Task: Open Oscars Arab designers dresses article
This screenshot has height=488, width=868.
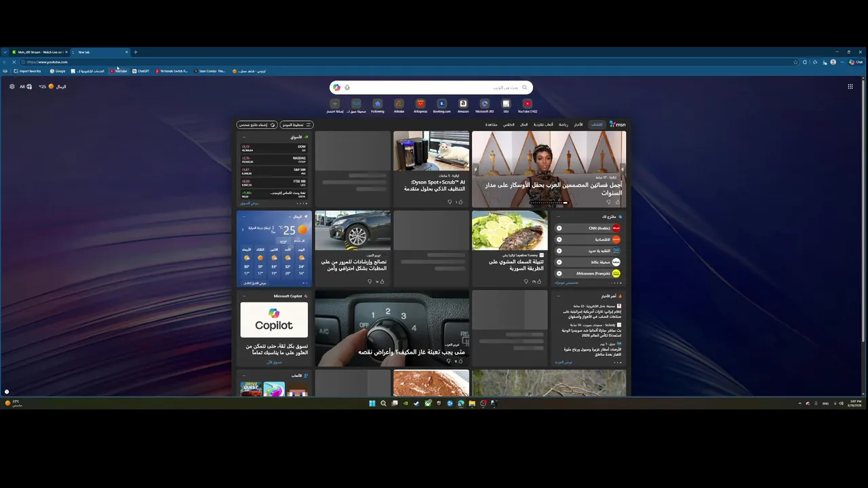Action: 549,169
